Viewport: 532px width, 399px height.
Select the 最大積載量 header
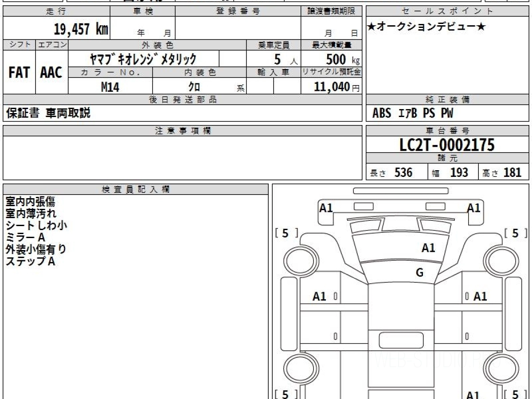(332, 45)
